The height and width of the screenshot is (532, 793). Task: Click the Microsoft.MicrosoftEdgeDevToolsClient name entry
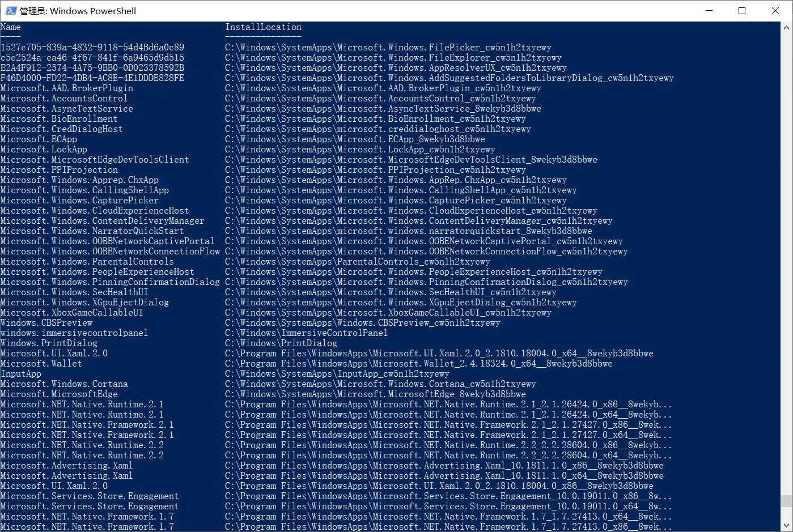95,160
